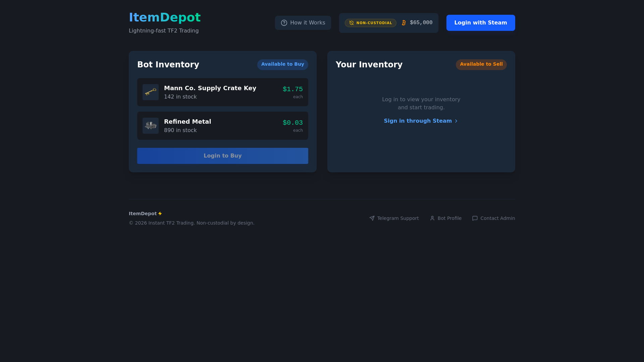This screenshot has height=362, width=644.
Task: Click the NON-CUSTODIAL badge
Action: [371, 23]
